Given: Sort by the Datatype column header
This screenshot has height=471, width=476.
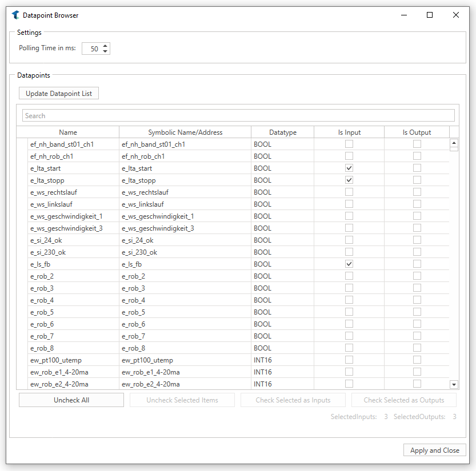Looking at the screenshot, I should (x=283, y=132).
